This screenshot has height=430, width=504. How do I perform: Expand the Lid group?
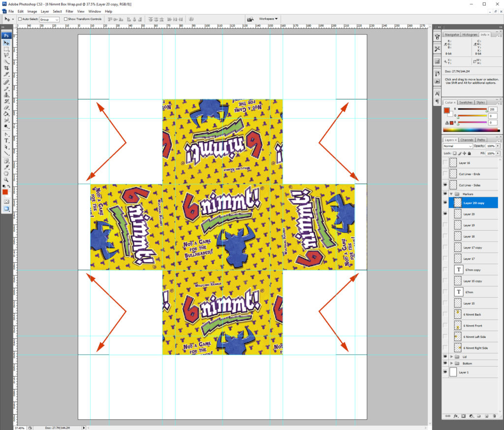pos(451,357)
